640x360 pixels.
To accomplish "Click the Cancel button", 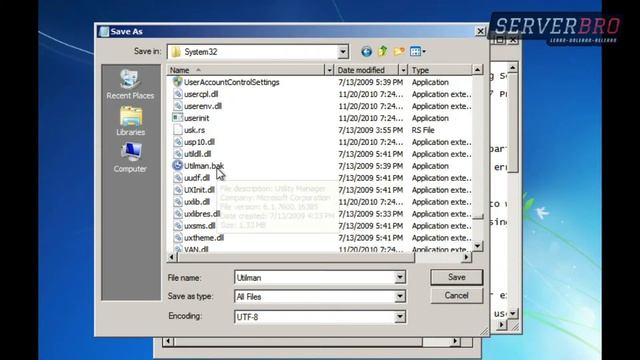I will tap(456, 296).
